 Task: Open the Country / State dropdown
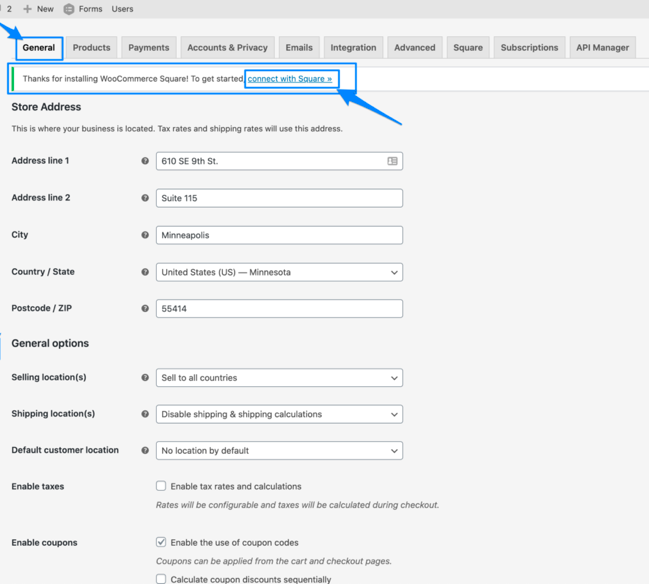tap(279, 272)
